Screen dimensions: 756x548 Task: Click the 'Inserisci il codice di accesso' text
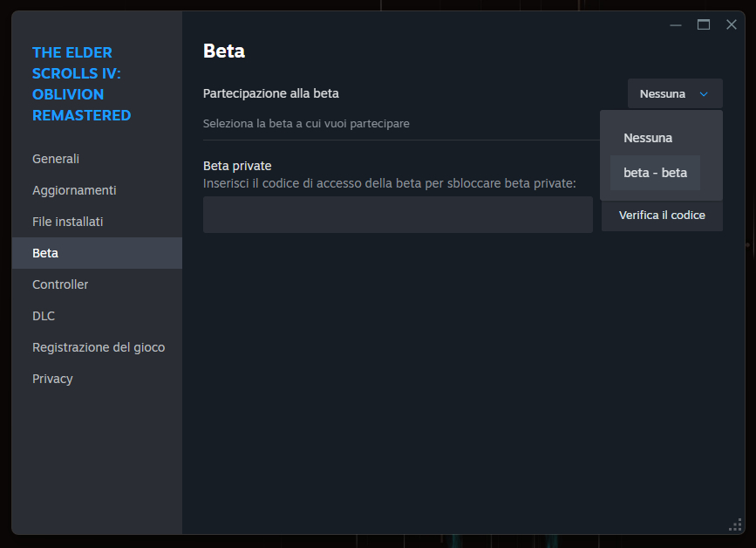pyautogui.click(x=390, y=183)
